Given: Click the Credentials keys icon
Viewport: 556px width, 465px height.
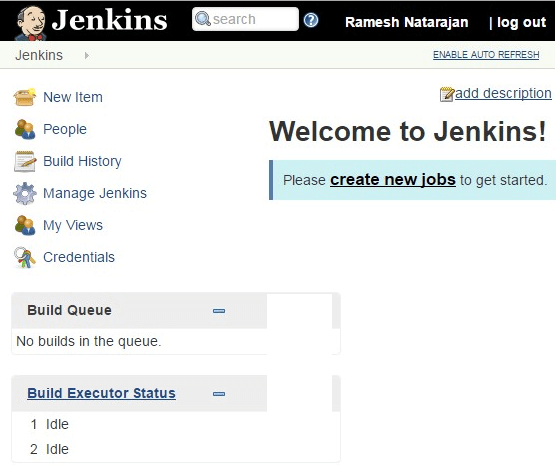Looking at the screenshot, I should (24, 258).
